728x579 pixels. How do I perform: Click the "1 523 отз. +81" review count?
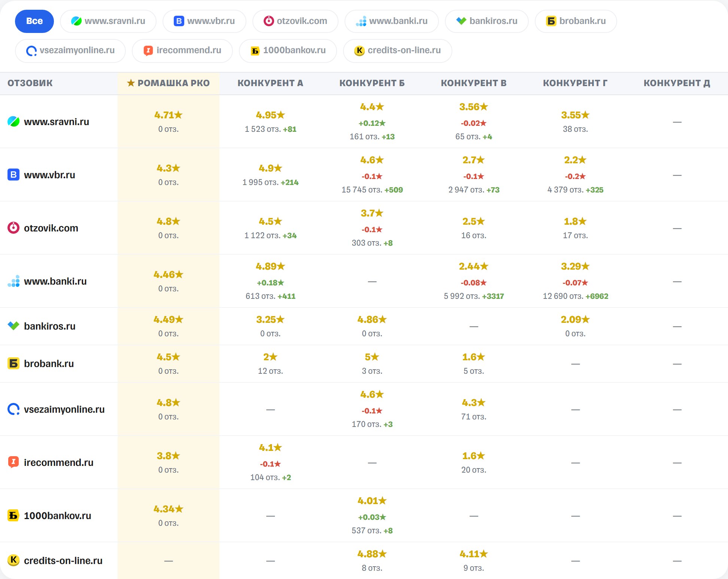tap(270, 129)
